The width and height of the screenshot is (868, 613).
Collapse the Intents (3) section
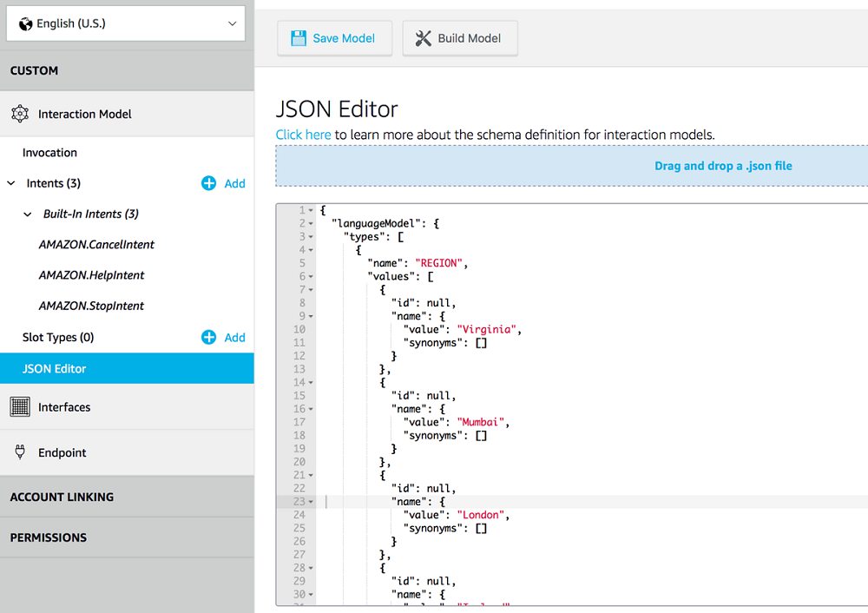10,183
